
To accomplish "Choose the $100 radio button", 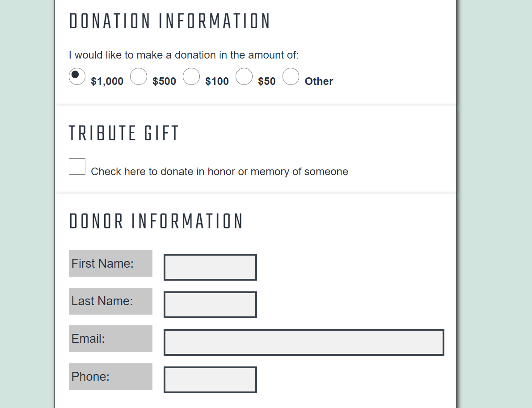I will [x=191, y=76].
